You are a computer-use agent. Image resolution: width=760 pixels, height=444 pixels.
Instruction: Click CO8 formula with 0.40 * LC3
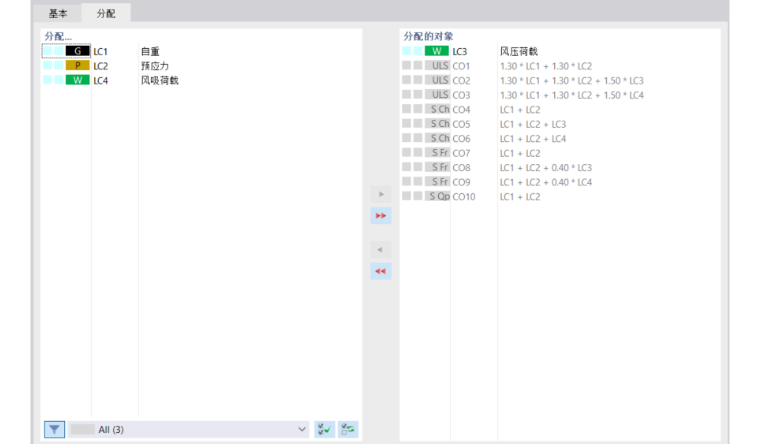[546, 168]
